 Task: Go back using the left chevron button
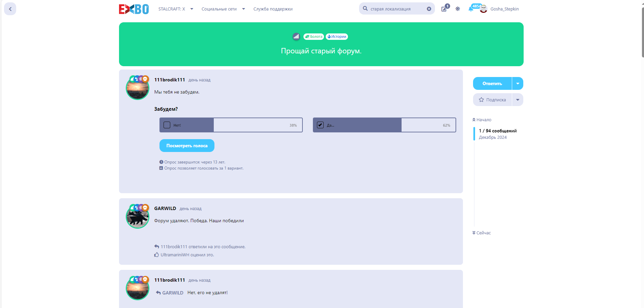point(10,9)
